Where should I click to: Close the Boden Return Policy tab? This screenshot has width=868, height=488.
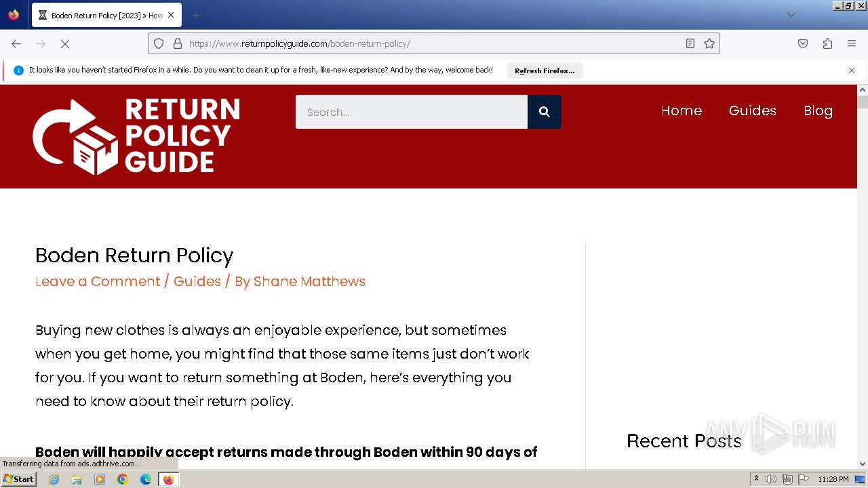click(x=171, y=15)
